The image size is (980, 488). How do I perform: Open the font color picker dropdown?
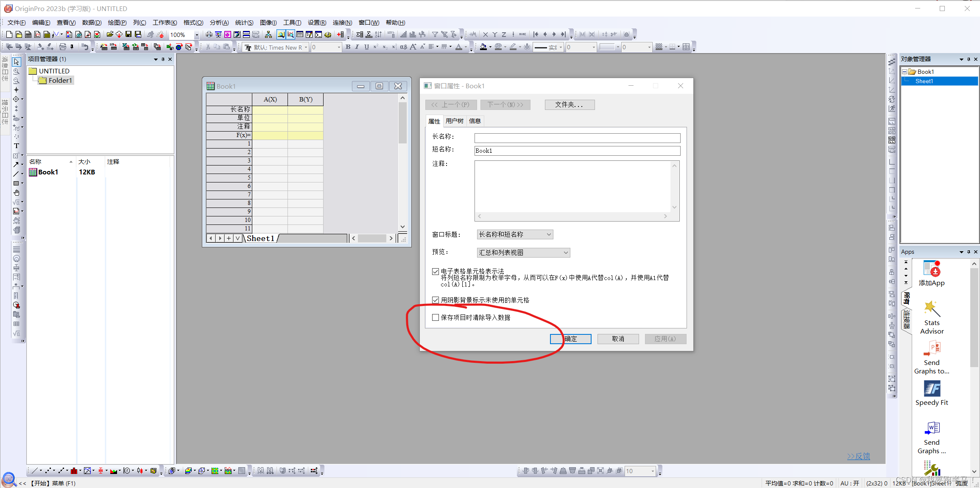coord(465,47)
